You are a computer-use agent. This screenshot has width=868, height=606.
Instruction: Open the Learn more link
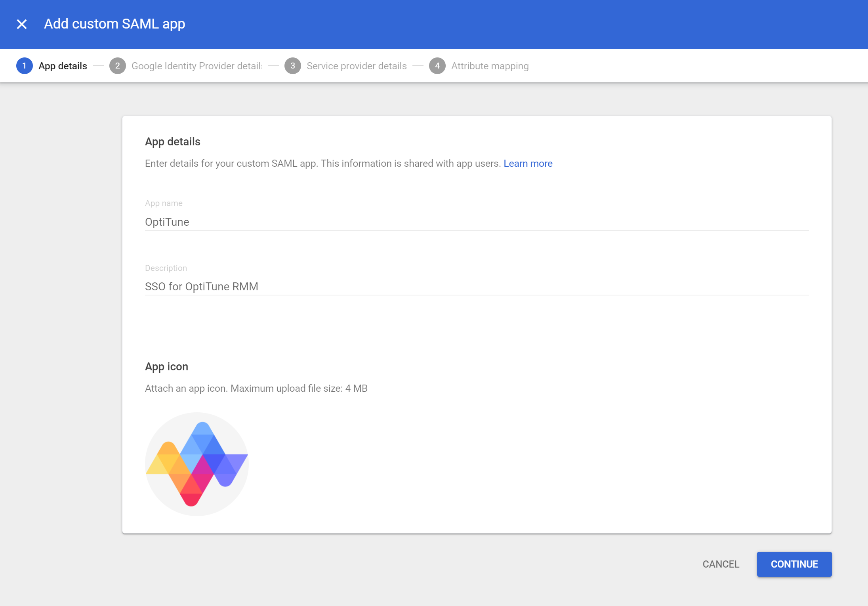[x=528, y=164]
